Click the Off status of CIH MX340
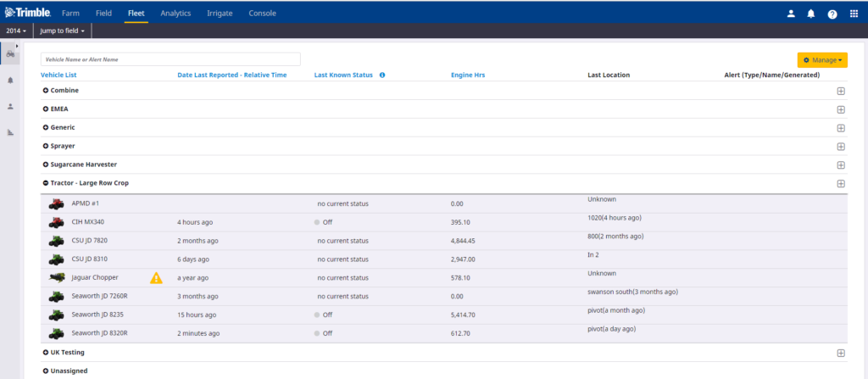 [x=323, y=222]
